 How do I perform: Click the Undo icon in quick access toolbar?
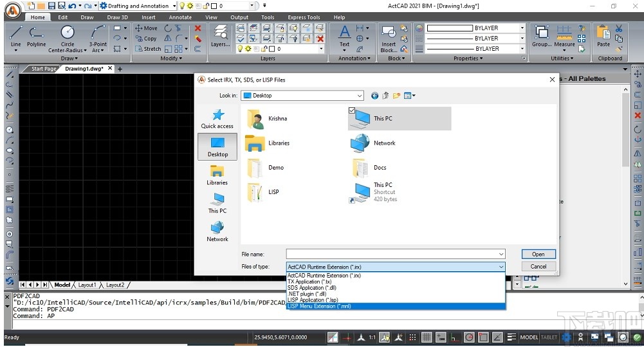click(72, 6)
